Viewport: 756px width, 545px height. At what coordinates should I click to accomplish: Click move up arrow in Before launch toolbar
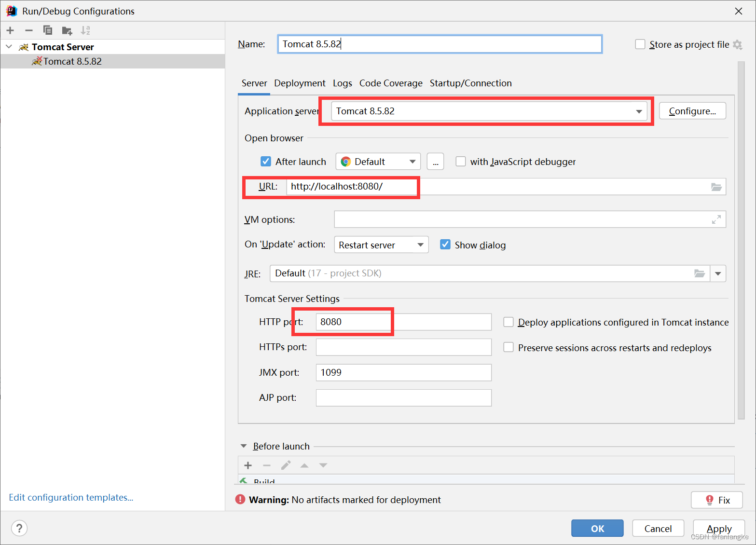coord(304,465)
